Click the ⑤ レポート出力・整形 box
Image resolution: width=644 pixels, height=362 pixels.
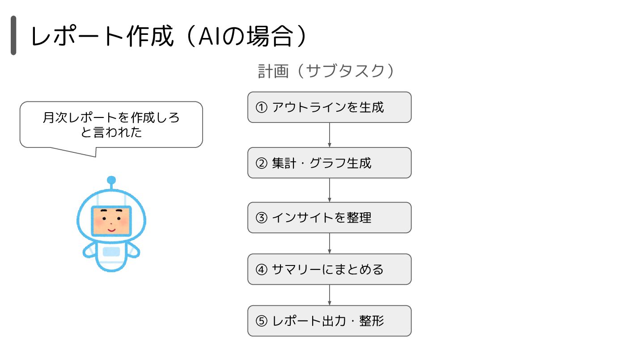(x=330, y=321)
